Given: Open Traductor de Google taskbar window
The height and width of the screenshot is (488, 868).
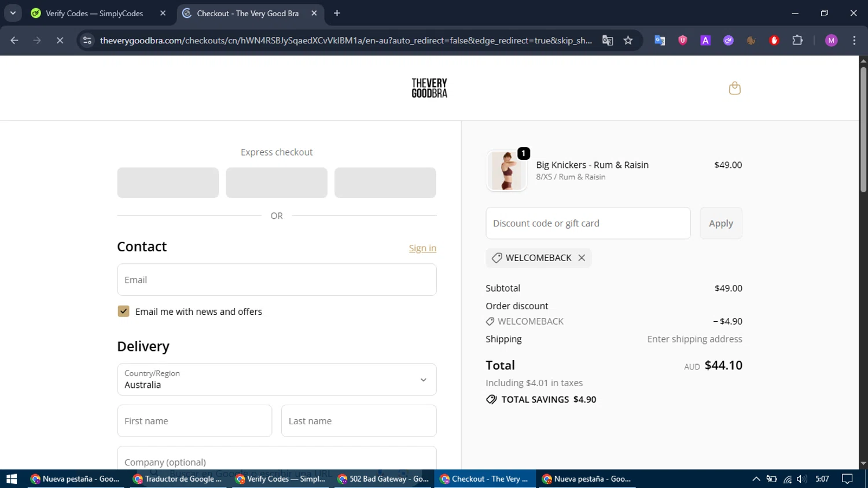Looking at the screenshot, I should tap(178, 479).
